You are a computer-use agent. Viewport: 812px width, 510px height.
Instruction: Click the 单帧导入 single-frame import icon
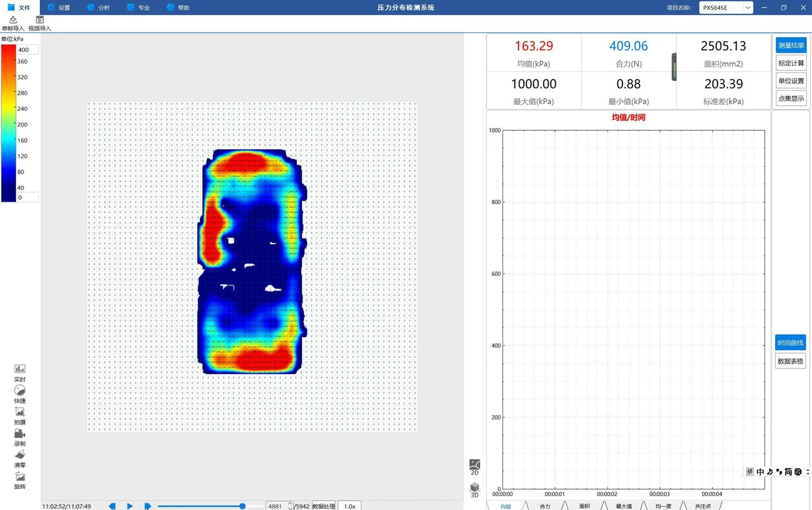point(13,20)
